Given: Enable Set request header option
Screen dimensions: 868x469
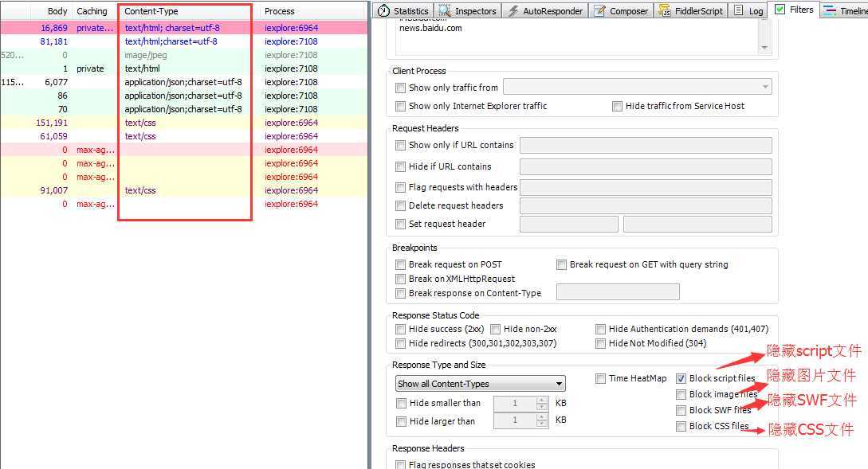Looking at the screenshot, I should click(400, 224).
